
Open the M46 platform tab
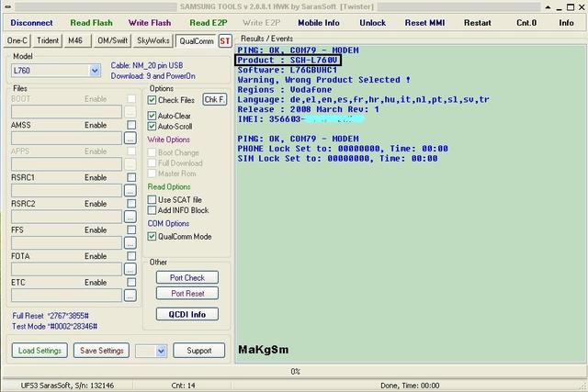pos(77,40)
